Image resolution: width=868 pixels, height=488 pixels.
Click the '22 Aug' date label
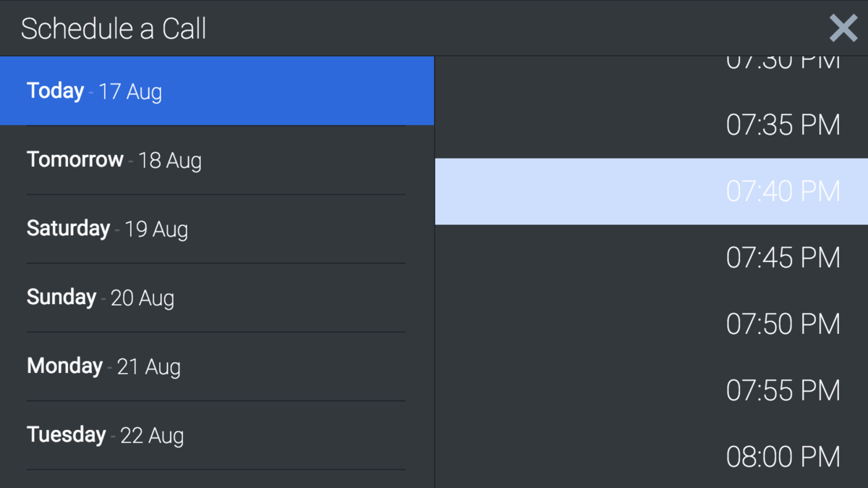pos(152,437)
